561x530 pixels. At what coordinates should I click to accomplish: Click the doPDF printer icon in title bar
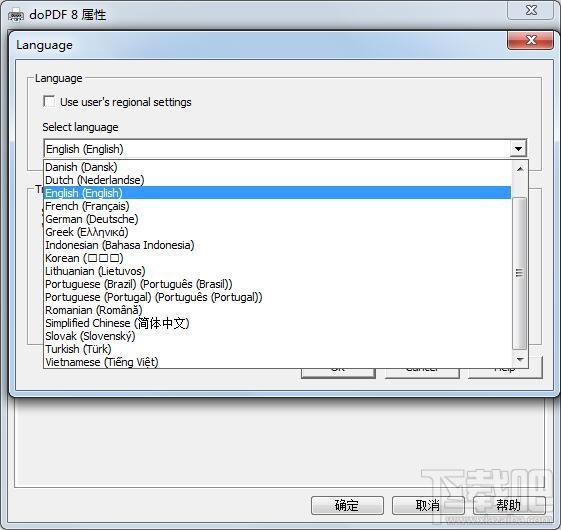(16, 15)
